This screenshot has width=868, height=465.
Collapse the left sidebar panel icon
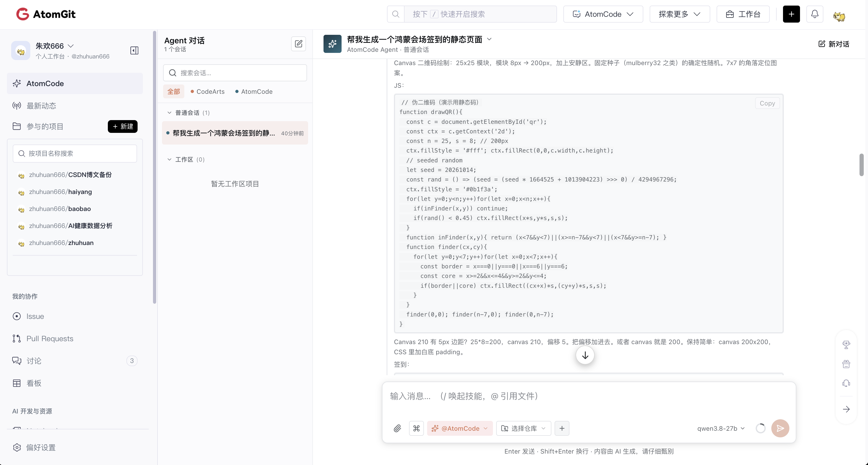(x=134, y=50)
